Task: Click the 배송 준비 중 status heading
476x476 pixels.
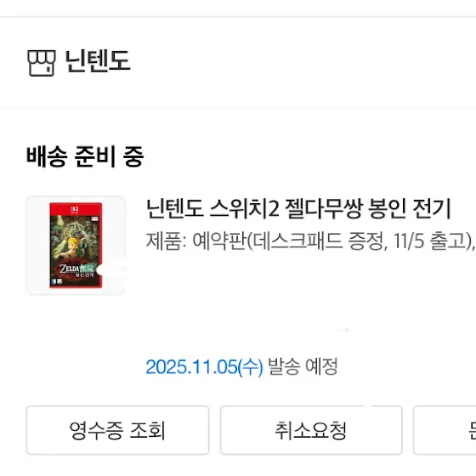Action: pos(85,156)
